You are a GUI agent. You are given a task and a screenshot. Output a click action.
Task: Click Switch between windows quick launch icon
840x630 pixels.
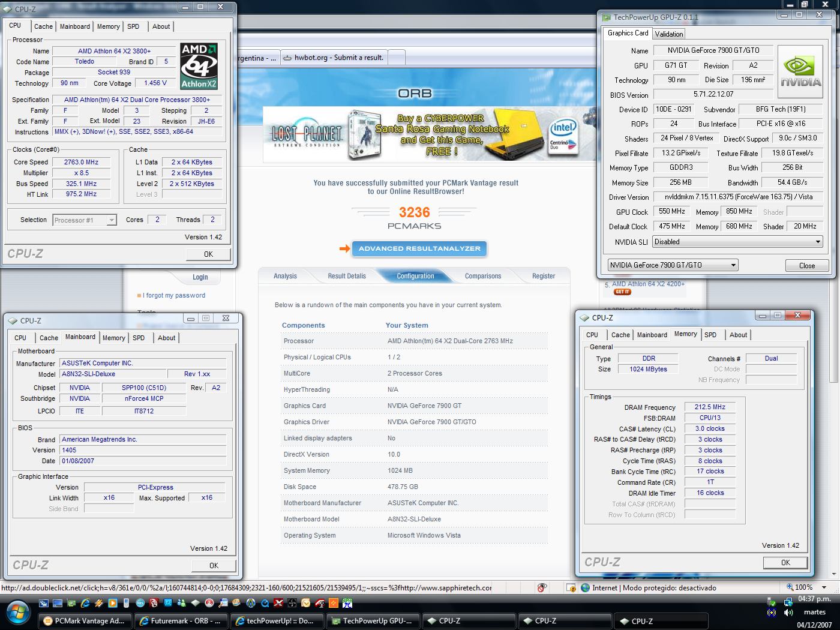[x=44, y=603]
